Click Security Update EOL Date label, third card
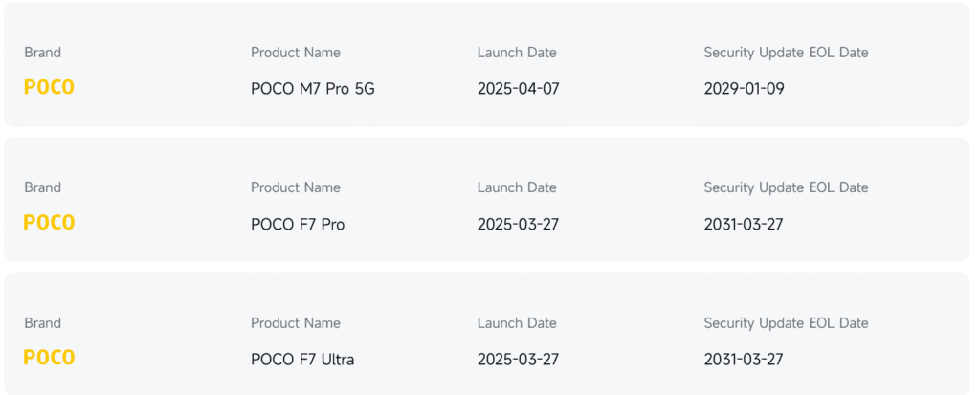The width and height of the screenshot is (980, 395). pos(787,323)
